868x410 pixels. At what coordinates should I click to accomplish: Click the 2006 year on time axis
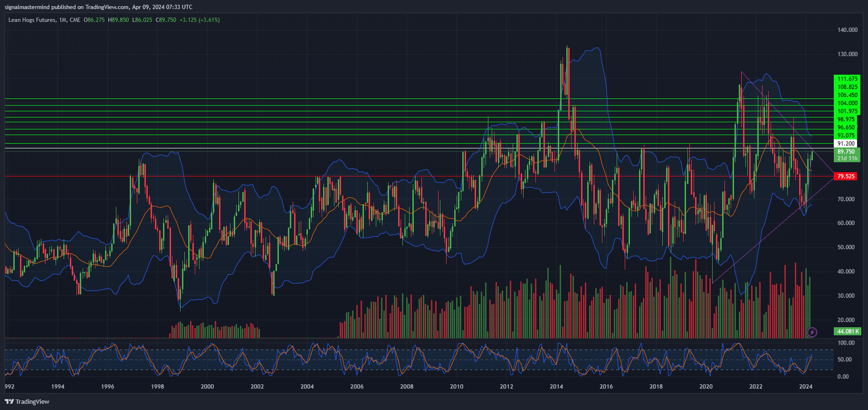357,387
